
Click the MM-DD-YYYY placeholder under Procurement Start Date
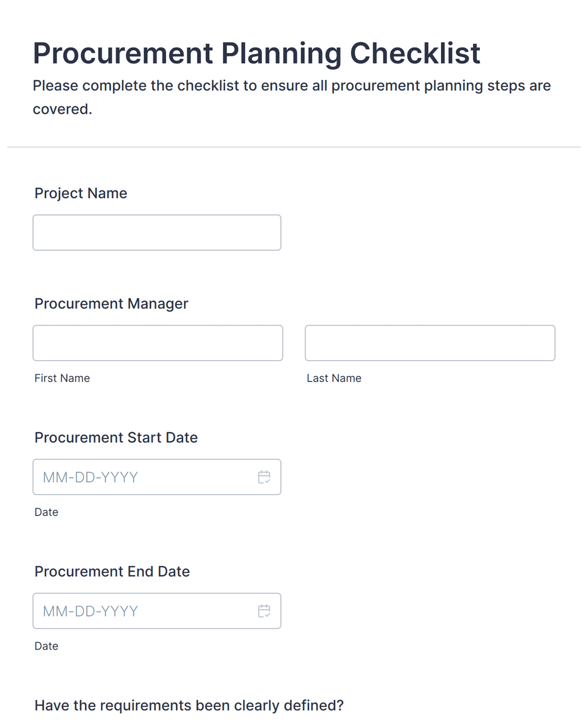coord(91,478)
